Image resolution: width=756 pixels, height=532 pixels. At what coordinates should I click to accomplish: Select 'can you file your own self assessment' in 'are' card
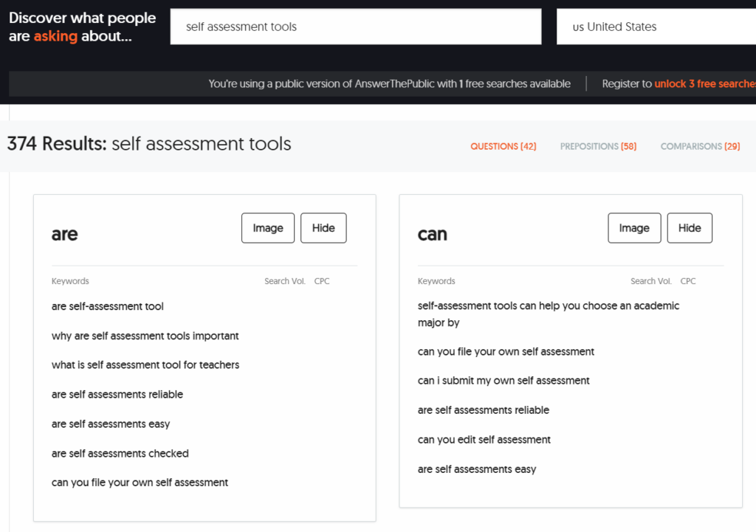click(140, 483)
